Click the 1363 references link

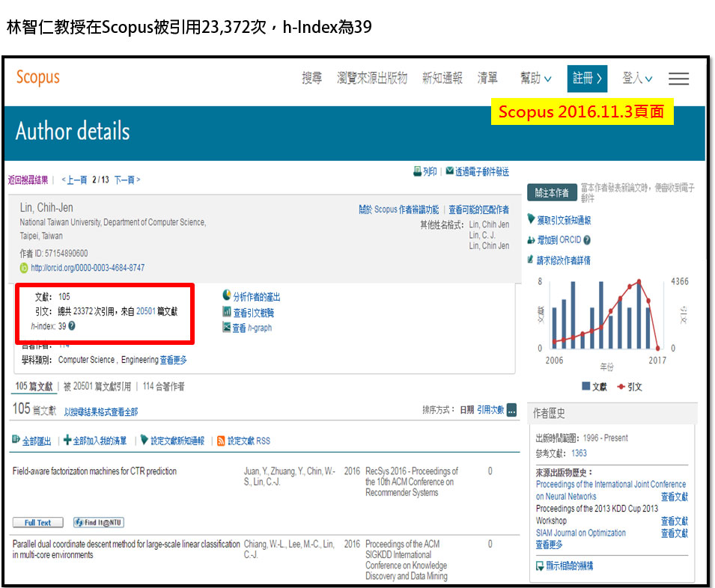click(579, 453)
